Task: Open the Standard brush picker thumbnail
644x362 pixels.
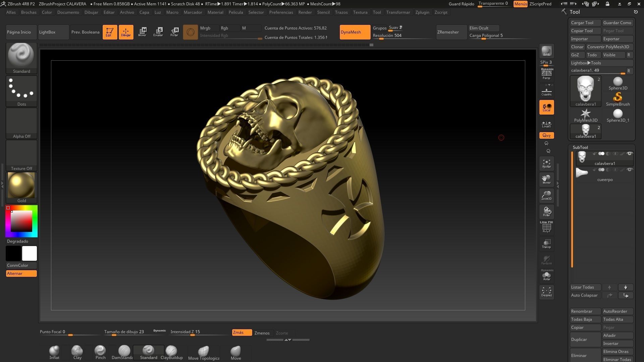Action: (x=21, y=58)
